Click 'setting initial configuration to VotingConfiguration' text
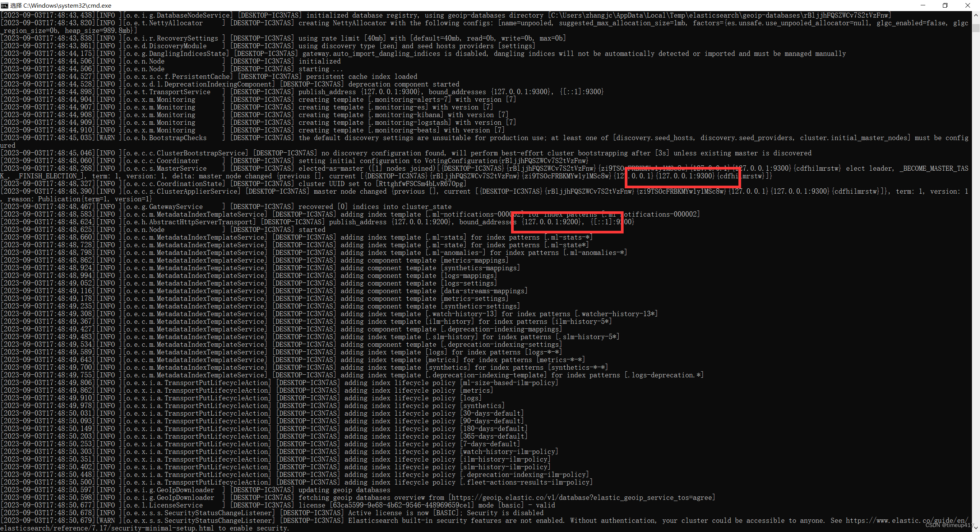This screenshot has width=980, height=532. (398, 161)
